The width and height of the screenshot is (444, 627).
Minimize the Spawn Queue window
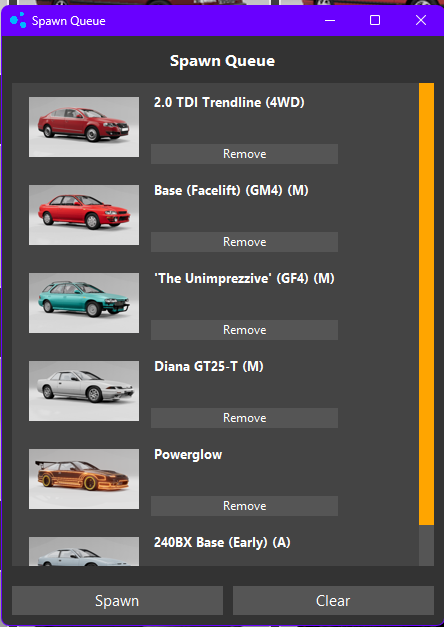tap(330, 20)
